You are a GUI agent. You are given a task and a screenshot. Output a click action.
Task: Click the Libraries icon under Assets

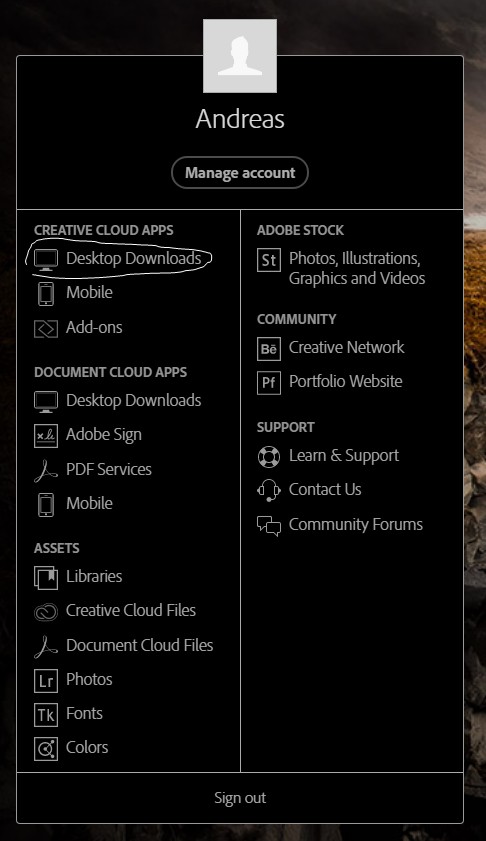click(46, 578)
